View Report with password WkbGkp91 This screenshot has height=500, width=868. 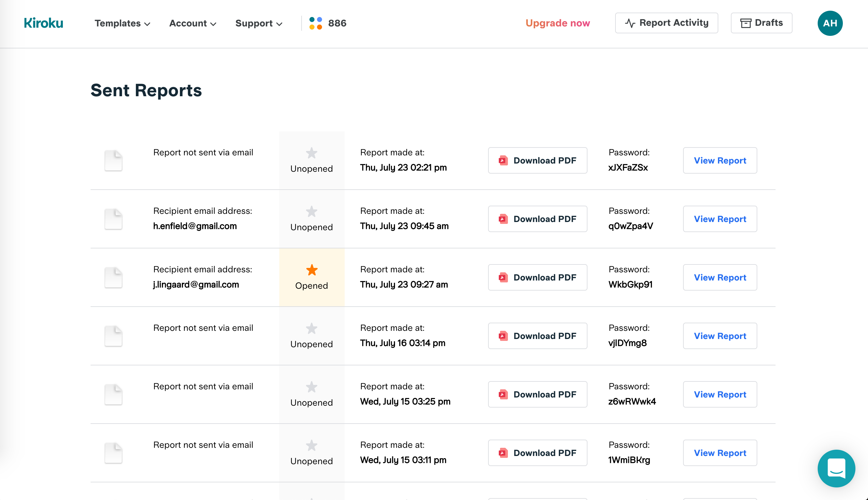[x=720, y=277]
